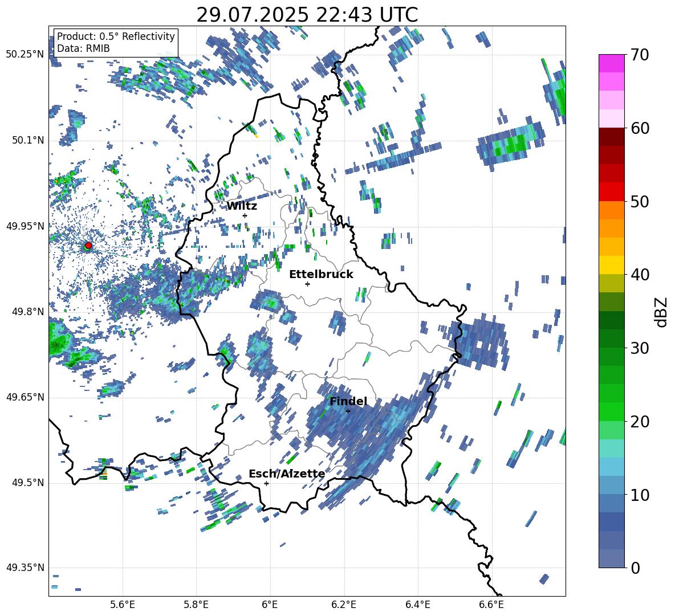Click the dBZ colorbar axis label
The image size is (675, 616).
[x=662, y=312]
